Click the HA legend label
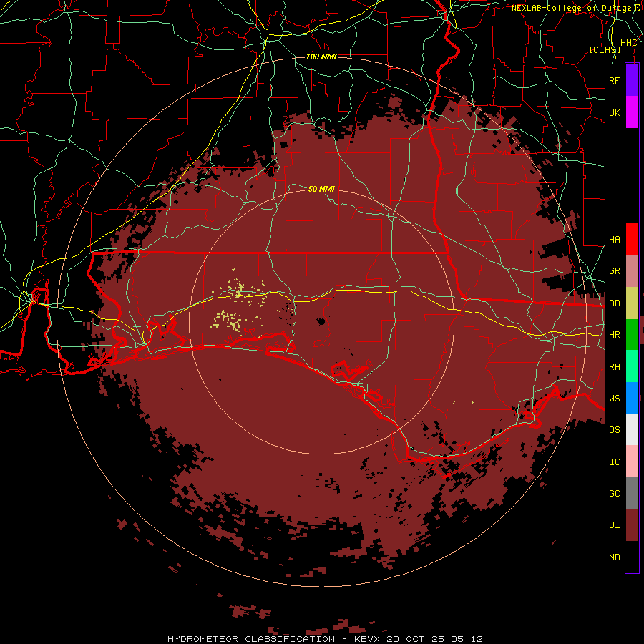 pyautogui.click(x=614, y=239)
